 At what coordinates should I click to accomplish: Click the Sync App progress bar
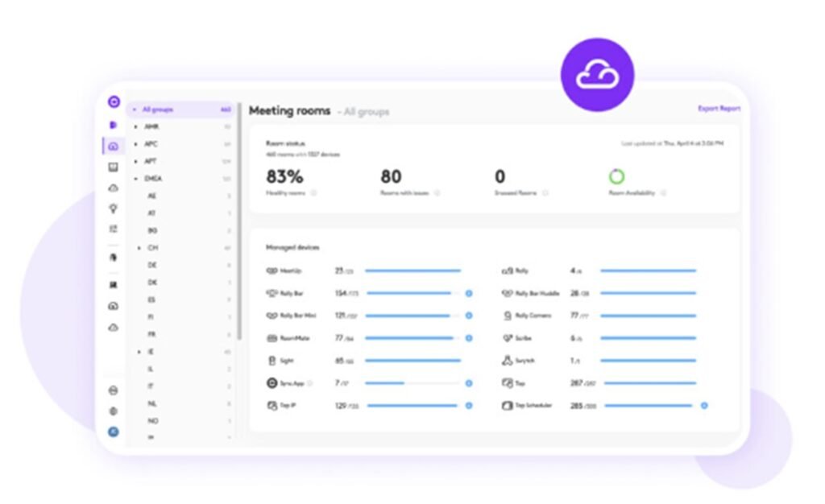[412, 383]
